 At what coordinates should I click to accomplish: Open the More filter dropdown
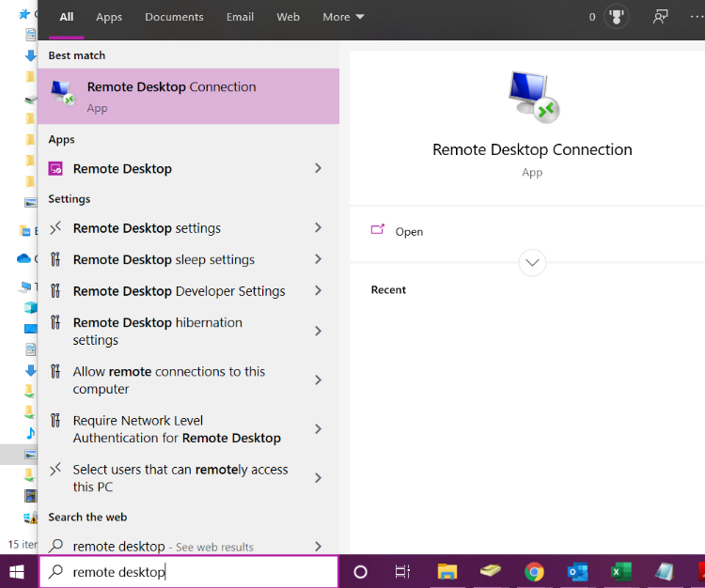coord(343,17)
